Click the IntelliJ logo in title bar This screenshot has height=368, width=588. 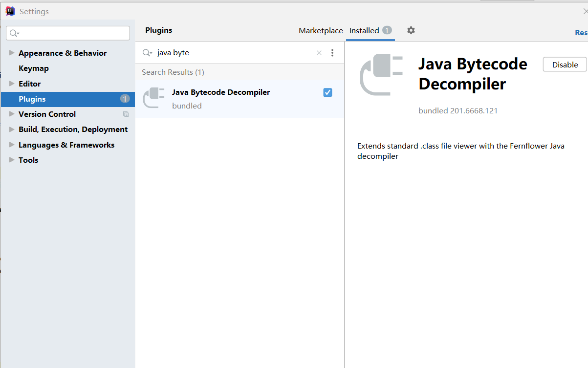click(x=10, y=11)
